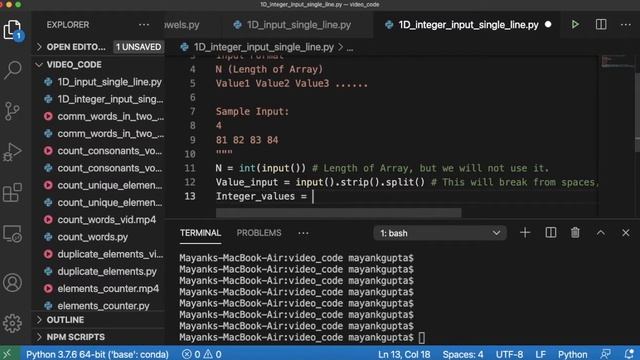Kill terminal with trash icon

pos(575,233)
